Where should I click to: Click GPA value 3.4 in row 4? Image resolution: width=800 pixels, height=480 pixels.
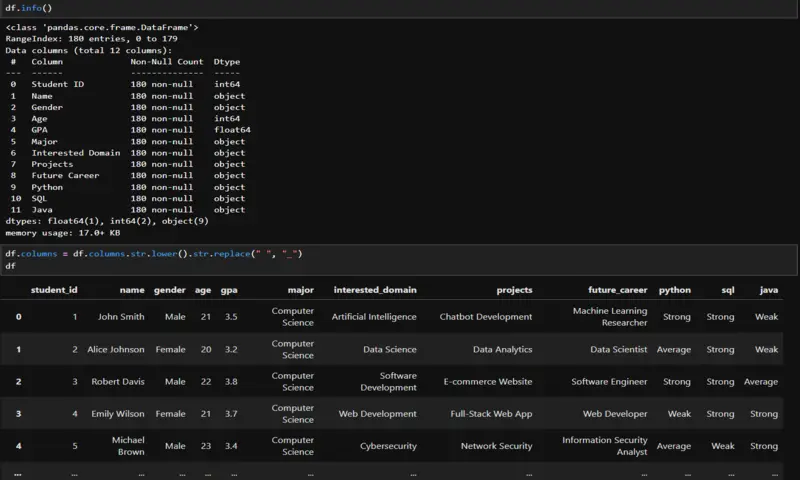tap(231, 446)
